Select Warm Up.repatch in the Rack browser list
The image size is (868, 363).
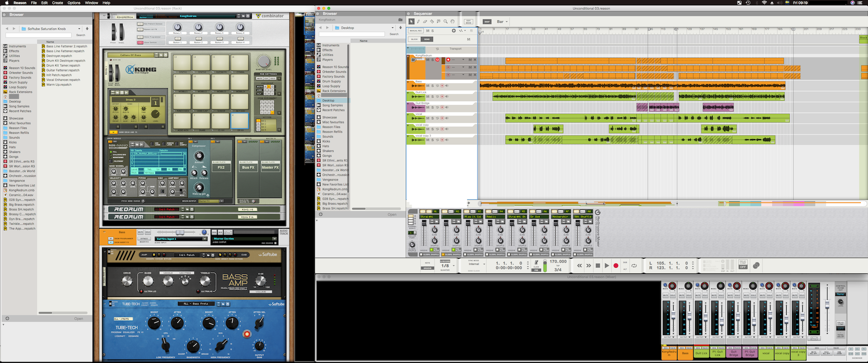(x=59, y=85)
